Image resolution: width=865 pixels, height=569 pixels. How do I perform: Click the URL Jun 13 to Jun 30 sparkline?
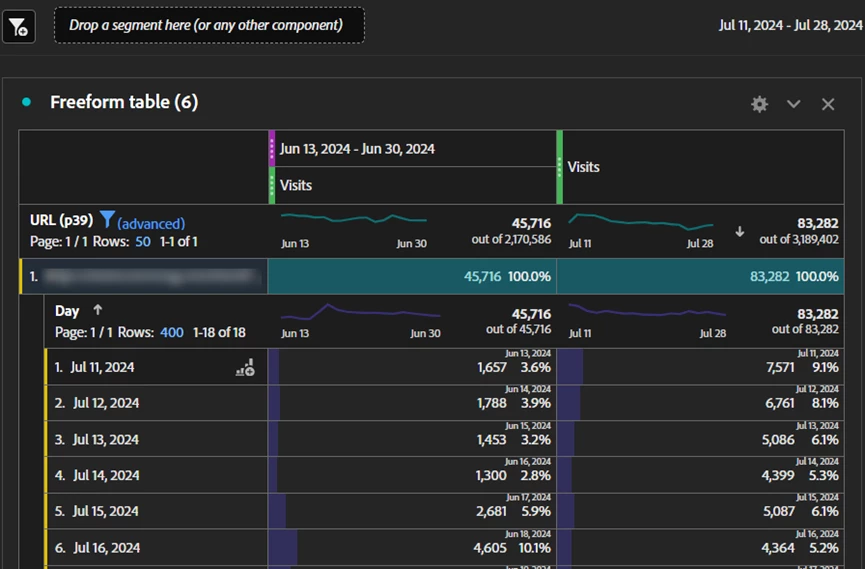354,219
